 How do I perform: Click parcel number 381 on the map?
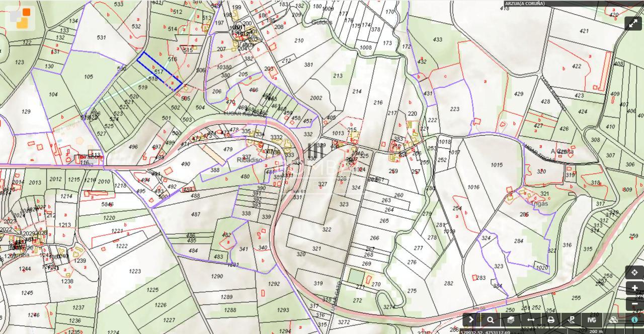pyautogui.click(x=308, y=64)
